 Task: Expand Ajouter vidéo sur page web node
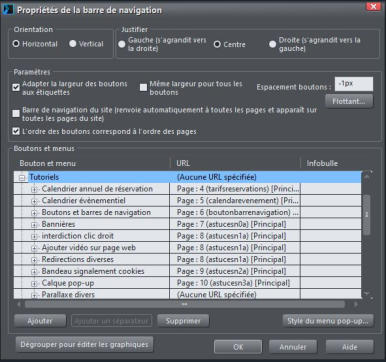click(x=34, y=248)
